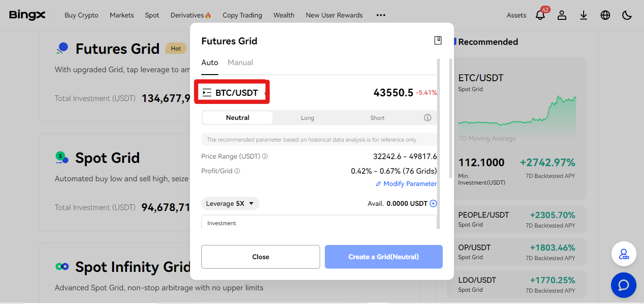Click the Modify Parameter link
This screenshot has width=644, height=304.
pyautogui.click(x=406, y=184)
